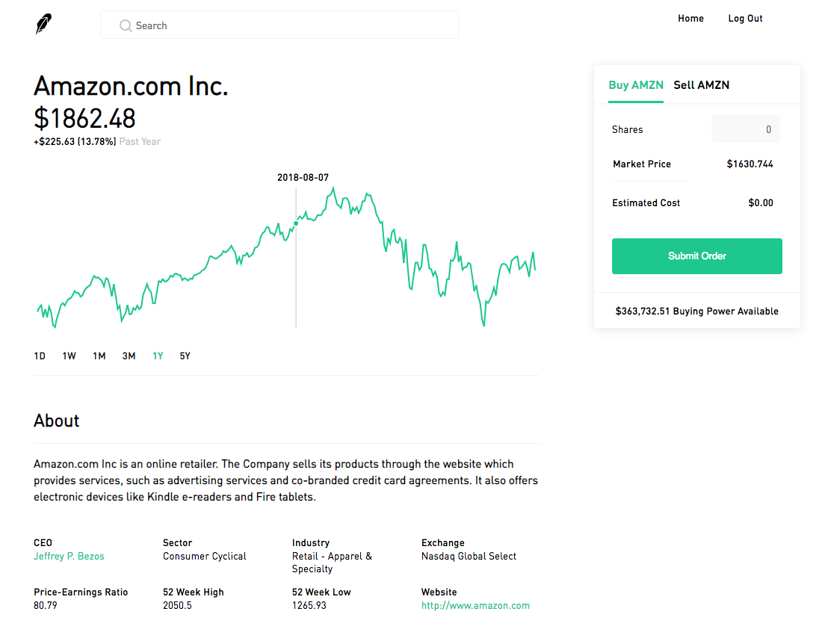
Task: Click the $1862.48 stock price
Action: [x=85, y=118]
